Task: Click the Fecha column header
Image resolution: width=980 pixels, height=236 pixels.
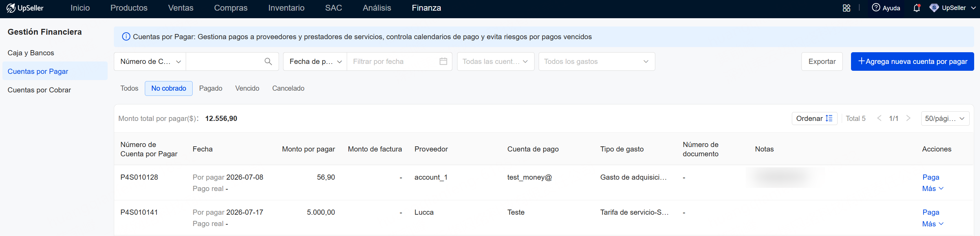Action: [203, 149]
